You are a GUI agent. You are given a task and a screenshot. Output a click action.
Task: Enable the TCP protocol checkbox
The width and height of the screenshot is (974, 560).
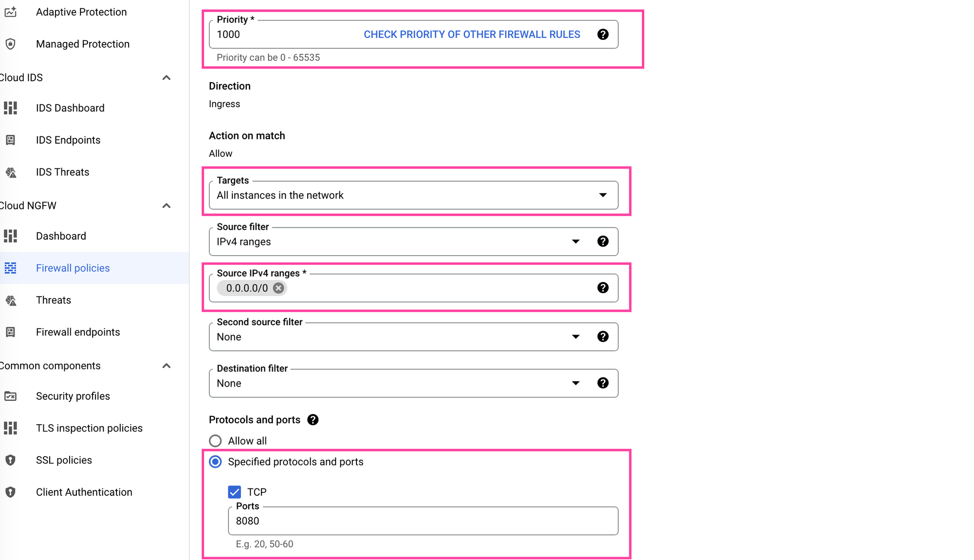[234, 492]
